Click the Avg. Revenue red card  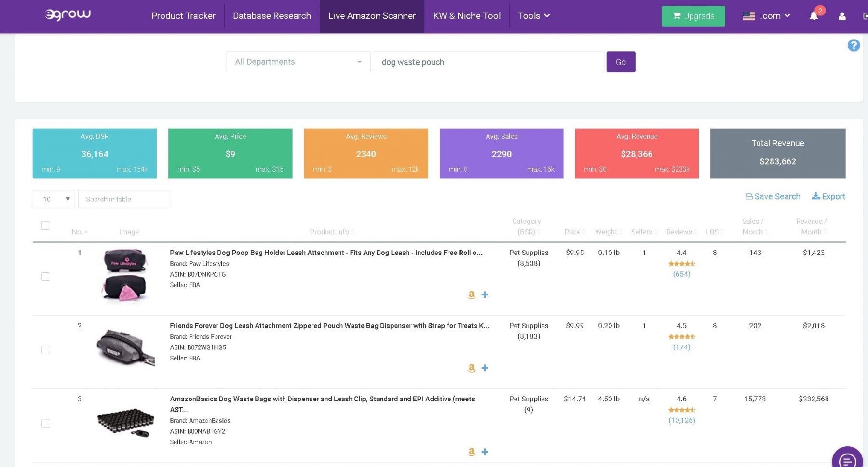pyautogui.click(x=637, y=153)
